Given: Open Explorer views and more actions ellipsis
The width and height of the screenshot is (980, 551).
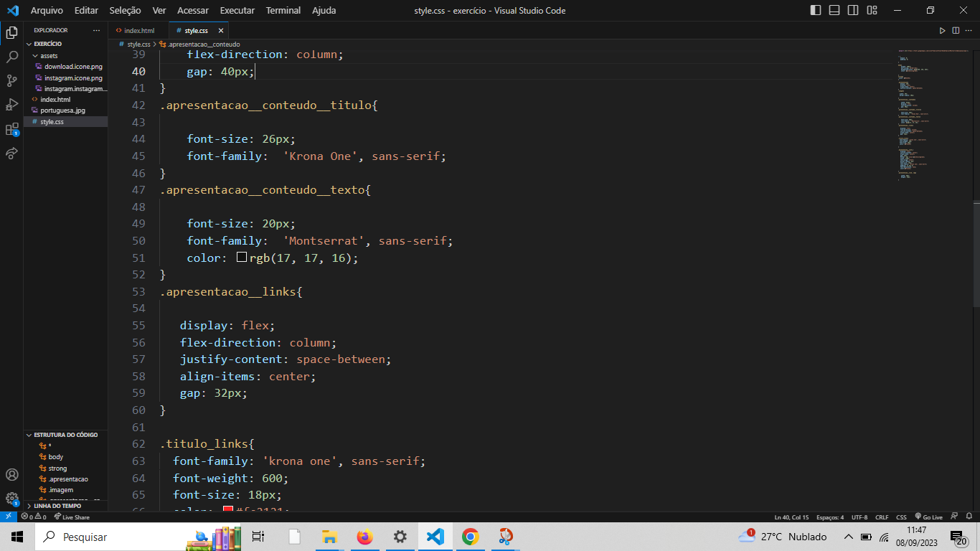Looking at the screenshot, I should pyautogui.click(x=97, y=30).
